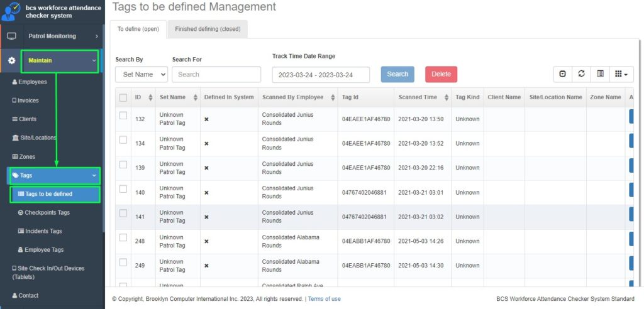Check the checkbox for row ID 132

click(x=123, y=116)
